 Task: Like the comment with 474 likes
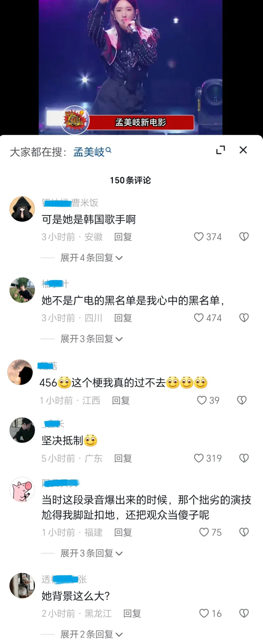click(199, 318)
